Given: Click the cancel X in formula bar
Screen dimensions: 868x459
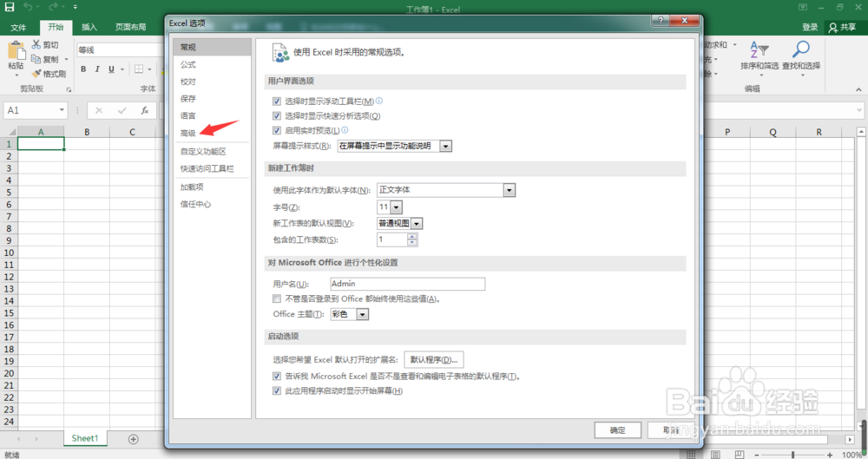Looking at the screenshot, I should pyautogui.click(x=99, y=110).
